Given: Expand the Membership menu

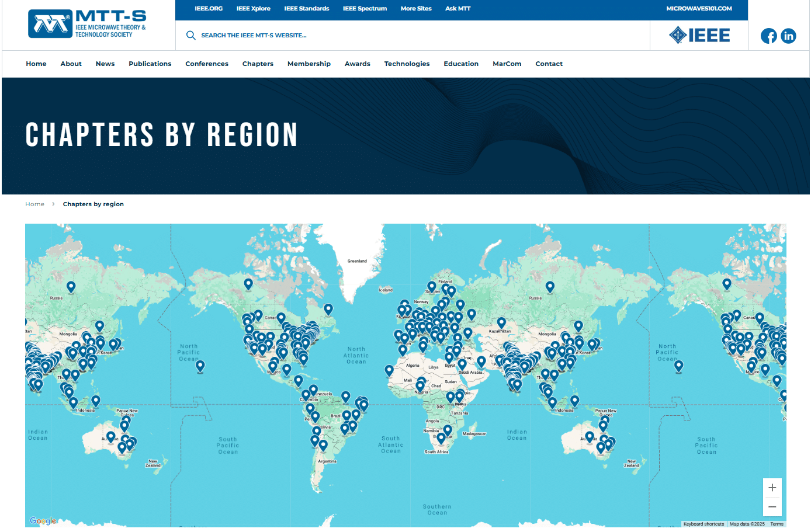Looking at the screenshot, I should (x=309, y=64).
